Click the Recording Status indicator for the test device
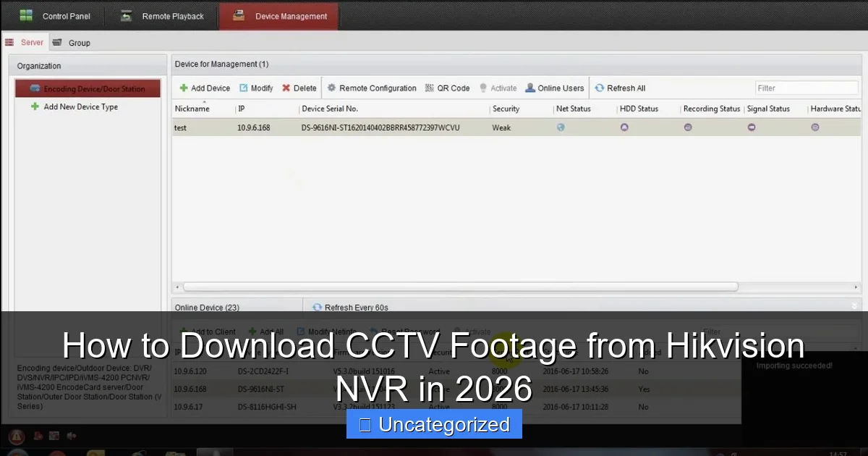Screen dimensions: 868x456 pos(688,127)
